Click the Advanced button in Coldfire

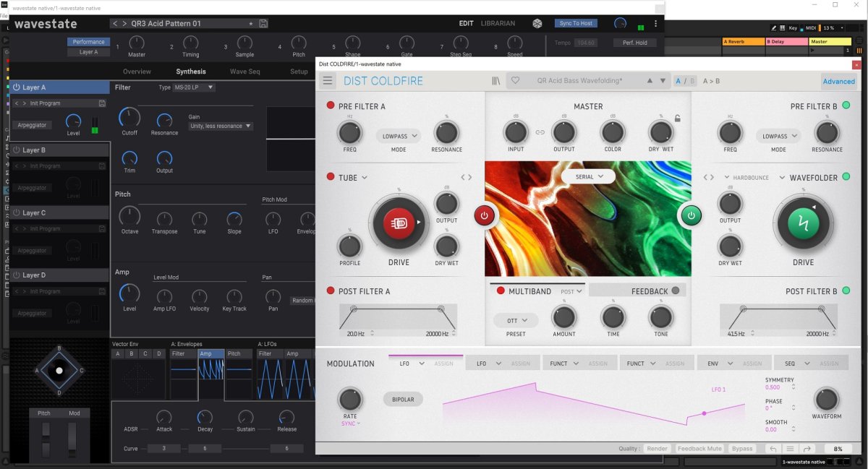pyautogui.click(x=839, y=81)
